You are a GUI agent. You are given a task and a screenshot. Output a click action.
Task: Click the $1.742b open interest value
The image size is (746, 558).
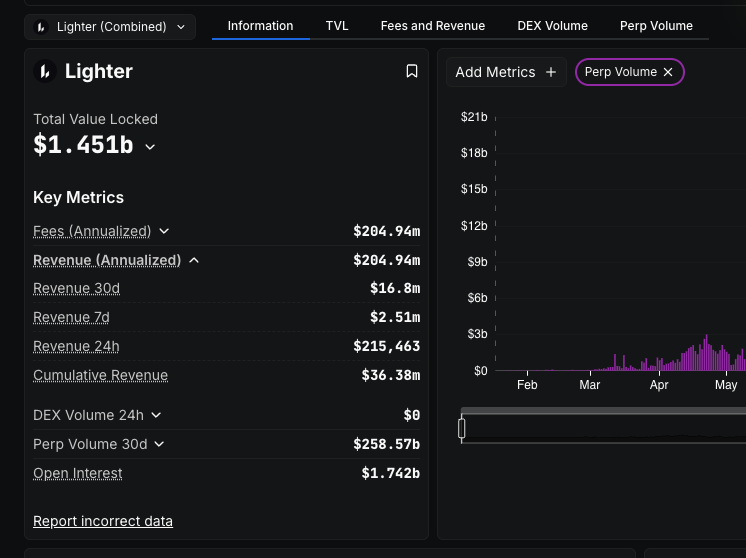(391, 473)
